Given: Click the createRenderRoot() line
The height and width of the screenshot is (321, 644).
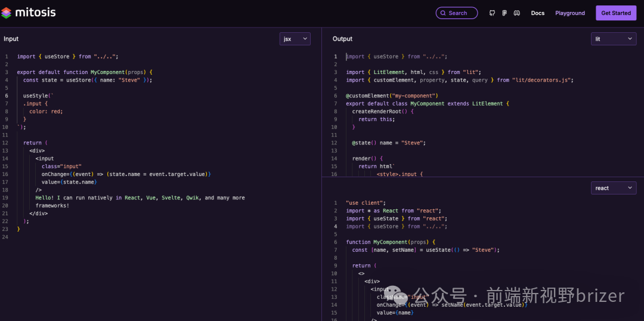Looking at the screenshot, I should click(x=383, y=112).
